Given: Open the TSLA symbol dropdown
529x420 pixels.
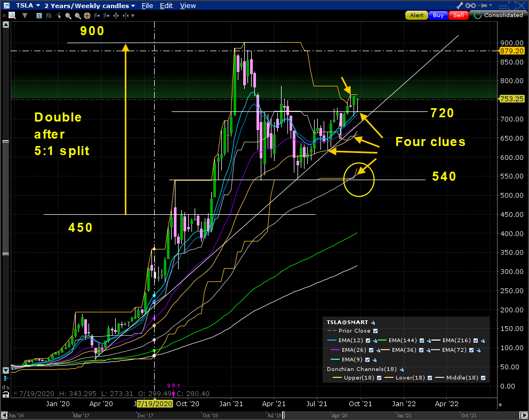Looking at the screenshot, I should coord(38,6).
